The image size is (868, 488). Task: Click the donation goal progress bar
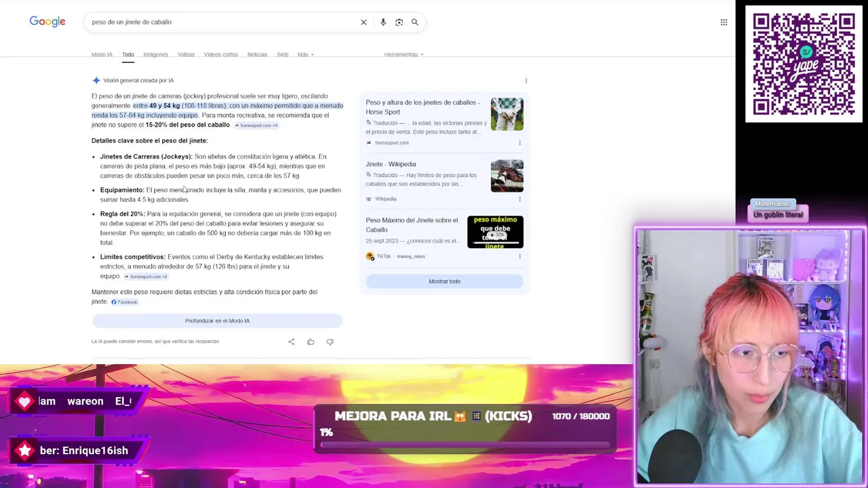(x=465, y=445)
